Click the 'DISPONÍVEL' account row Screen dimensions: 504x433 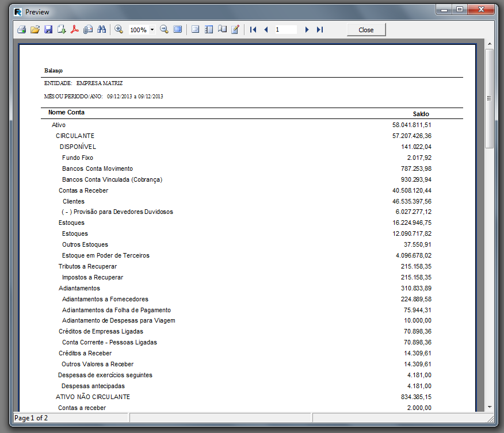(x=78, y=147)
